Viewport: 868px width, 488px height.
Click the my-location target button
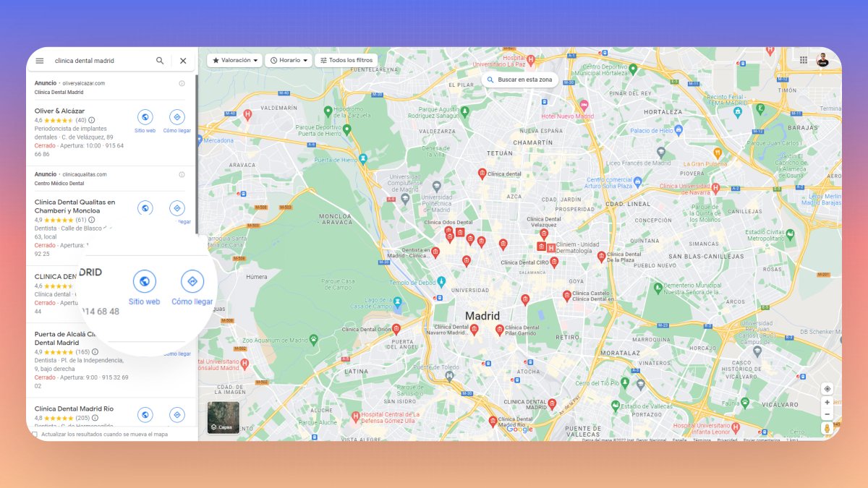pos(827,389)
